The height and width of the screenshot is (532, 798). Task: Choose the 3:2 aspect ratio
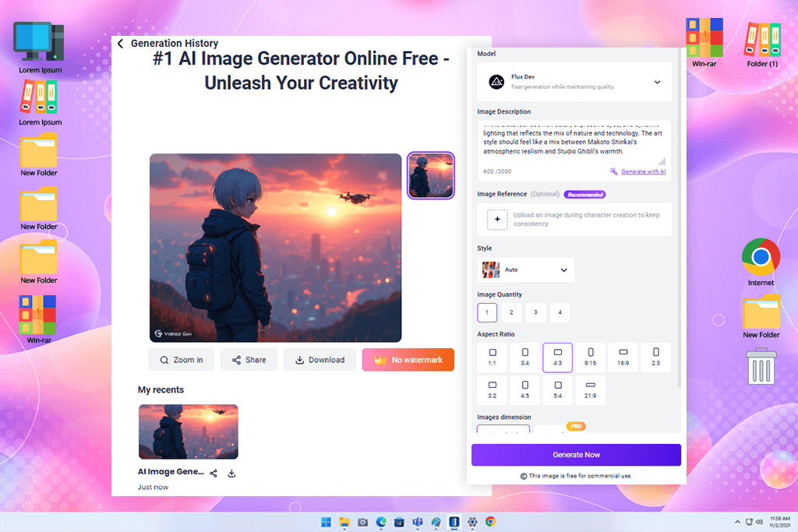[493, 390]
